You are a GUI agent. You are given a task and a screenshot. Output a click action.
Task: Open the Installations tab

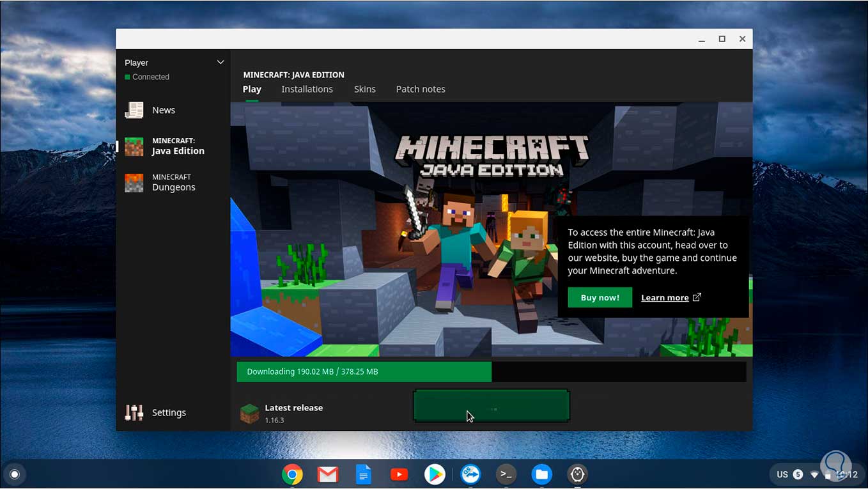pos(307,89)
